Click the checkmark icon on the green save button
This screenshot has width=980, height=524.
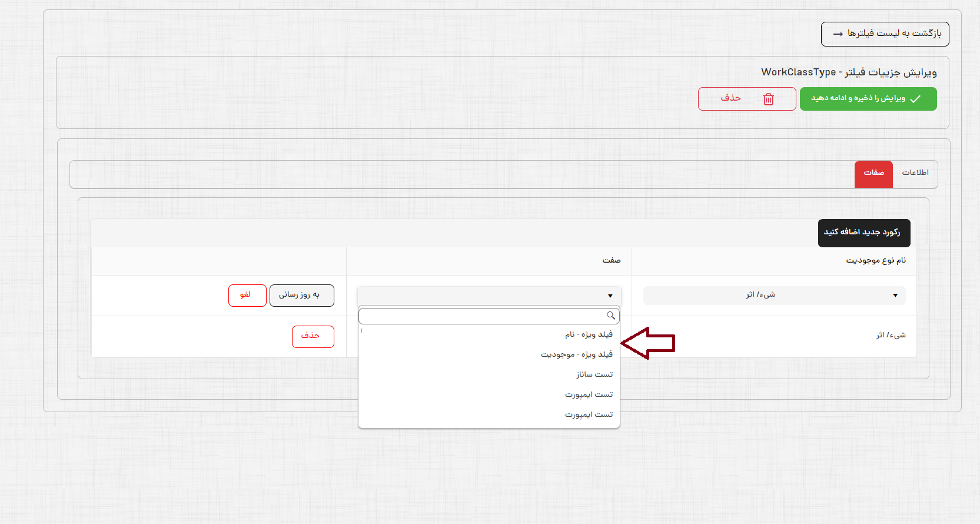click(915, 99)
